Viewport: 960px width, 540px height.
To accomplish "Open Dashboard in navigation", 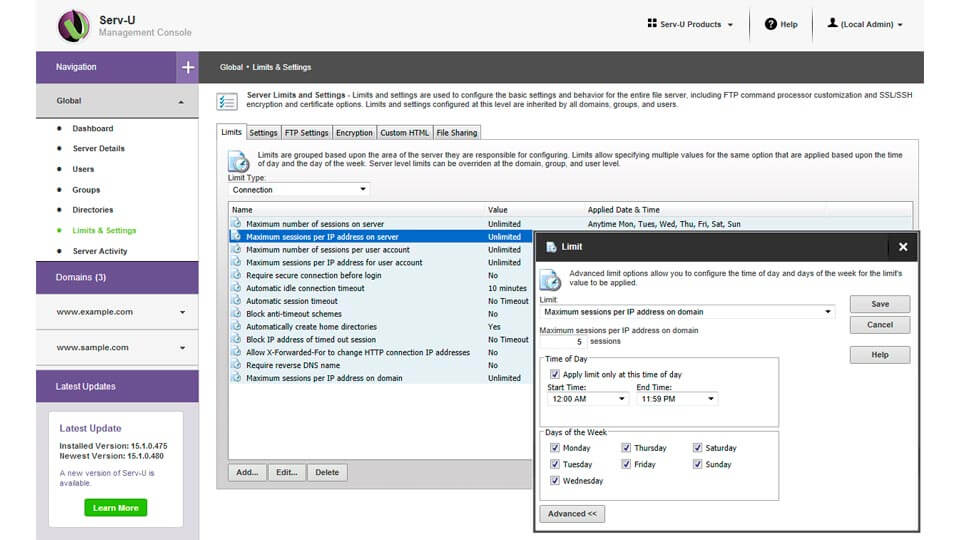I will 92,128.
